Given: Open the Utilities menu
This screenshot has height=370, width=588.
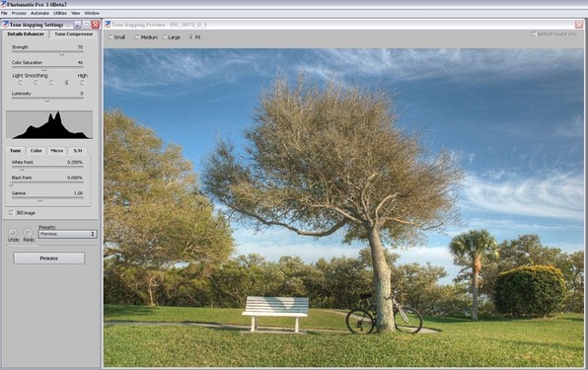Looking at the screenshot, I should pyautogui.click(x=60, y=13).
